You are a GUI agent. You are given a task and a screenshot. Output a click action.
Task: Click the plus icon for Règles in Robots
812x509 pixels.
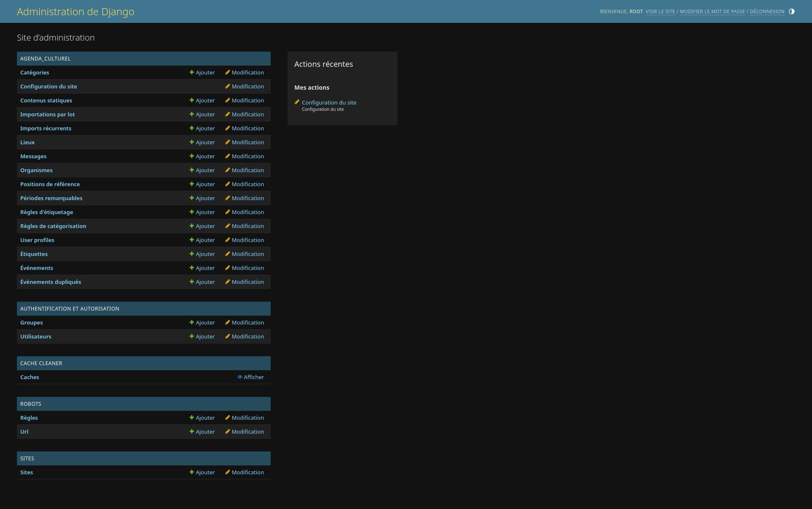tap(192, 418)
